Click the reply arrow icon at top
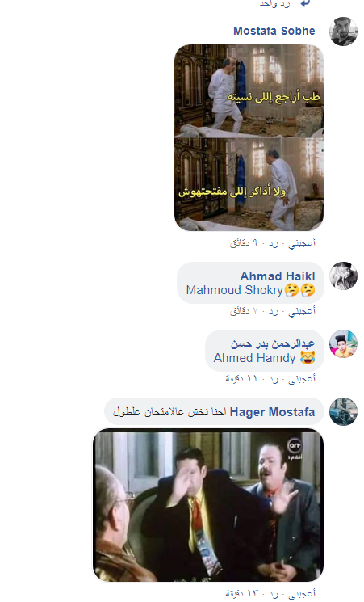The height and width of the screenshot is (602, 364). (x=305, y=3)
